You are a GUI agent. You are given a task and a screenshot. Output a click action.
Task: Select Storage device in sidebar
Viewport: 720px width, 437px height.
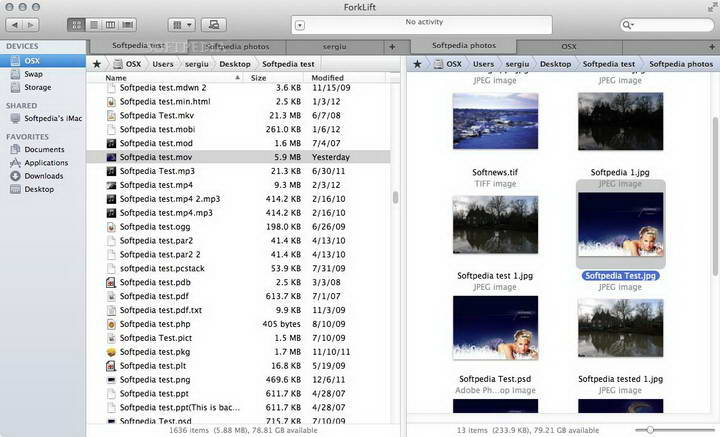coord(37,87)
